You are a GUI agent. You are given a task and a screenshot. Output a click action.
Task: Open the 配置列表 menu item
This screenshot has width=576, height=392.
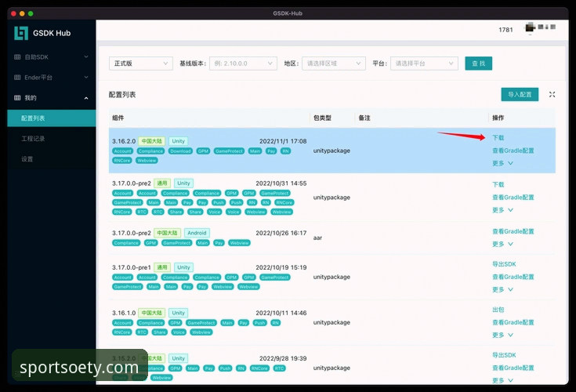point(52,118)
